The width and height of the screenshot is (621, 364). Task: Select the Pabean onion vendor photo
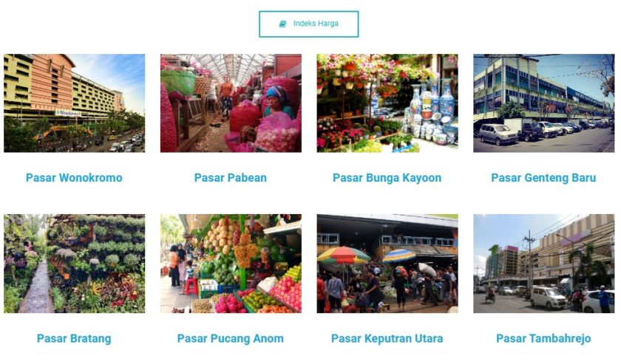tap(231, 103)
